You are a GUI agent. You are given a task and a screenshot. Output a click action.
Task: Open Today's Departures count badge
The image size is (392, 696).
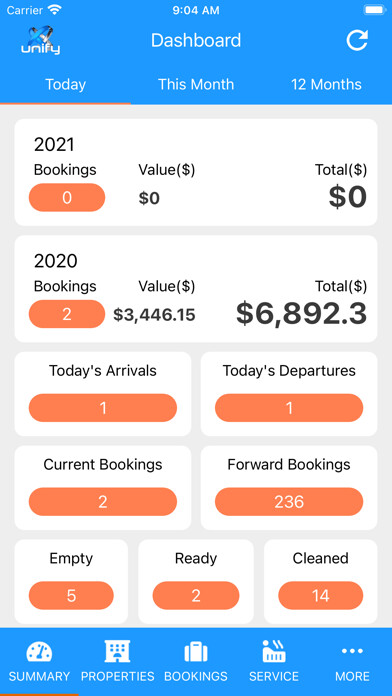[x=289, y=408]
